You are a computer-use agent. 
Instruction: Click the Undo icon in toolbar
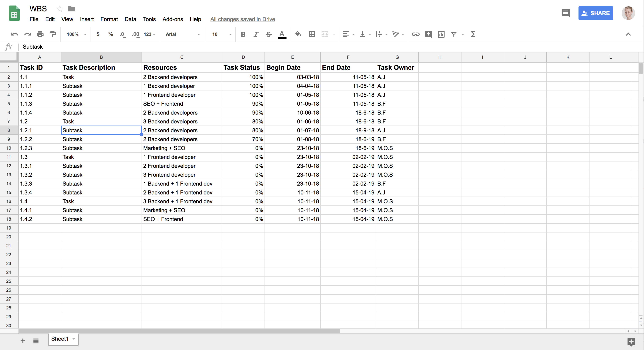(x=15, y=34)
